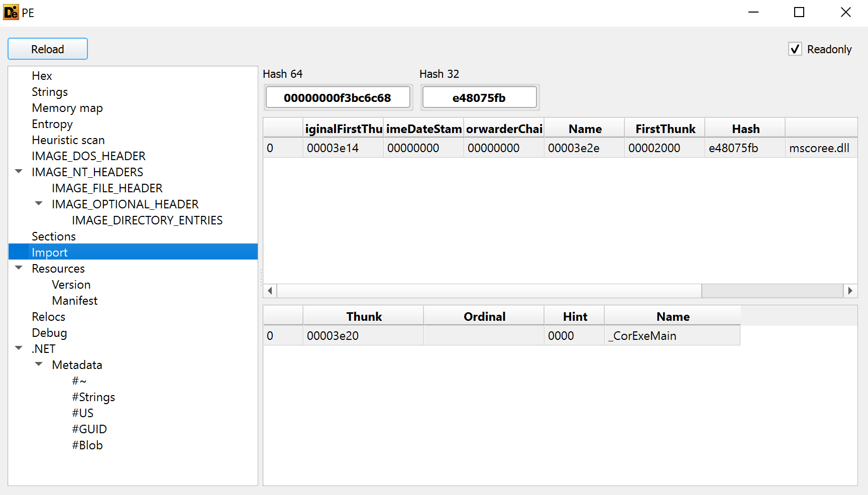
Task: Open IMAGE_DOS_HEADER details
Action: (88, 156)
